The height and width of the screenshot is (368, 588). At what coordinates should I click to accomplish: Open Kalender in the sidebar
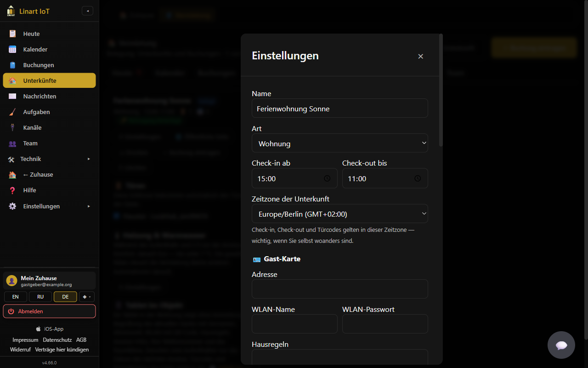50,49
